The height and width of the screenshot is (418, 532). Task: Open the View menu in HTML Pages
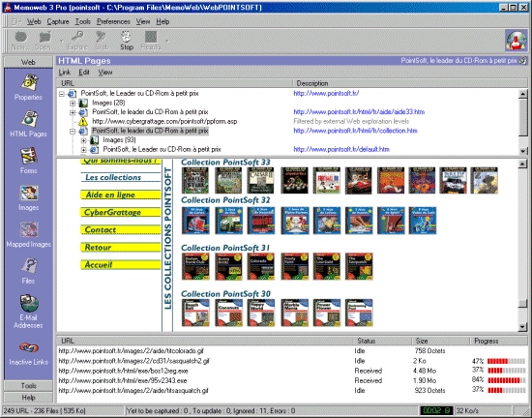[105, 73]
